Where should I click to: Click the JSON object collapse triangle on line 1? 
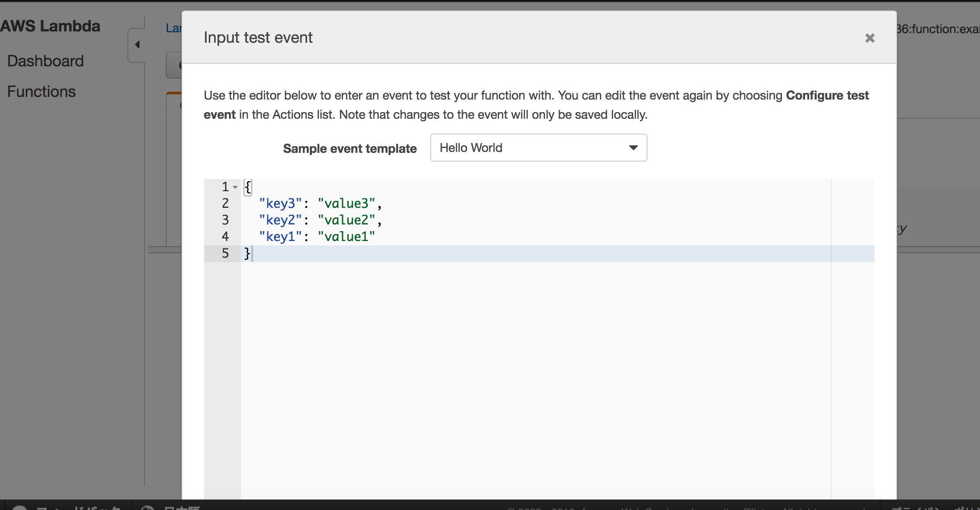235,186
